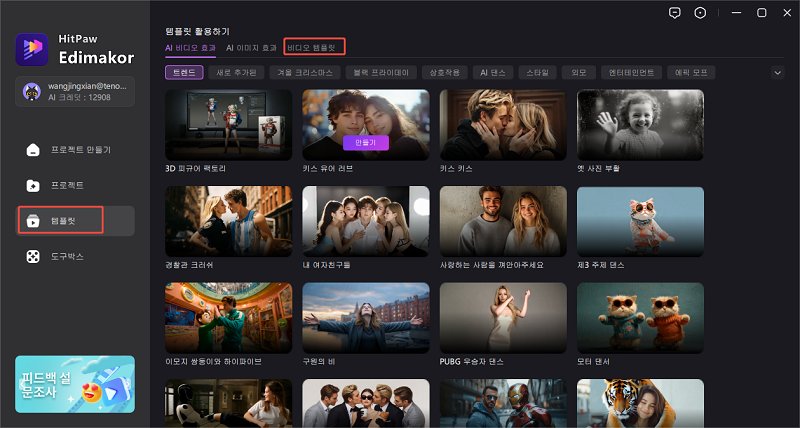
Task: Open the settings icon beside the feedback icon
Action: tap(700, 13)
